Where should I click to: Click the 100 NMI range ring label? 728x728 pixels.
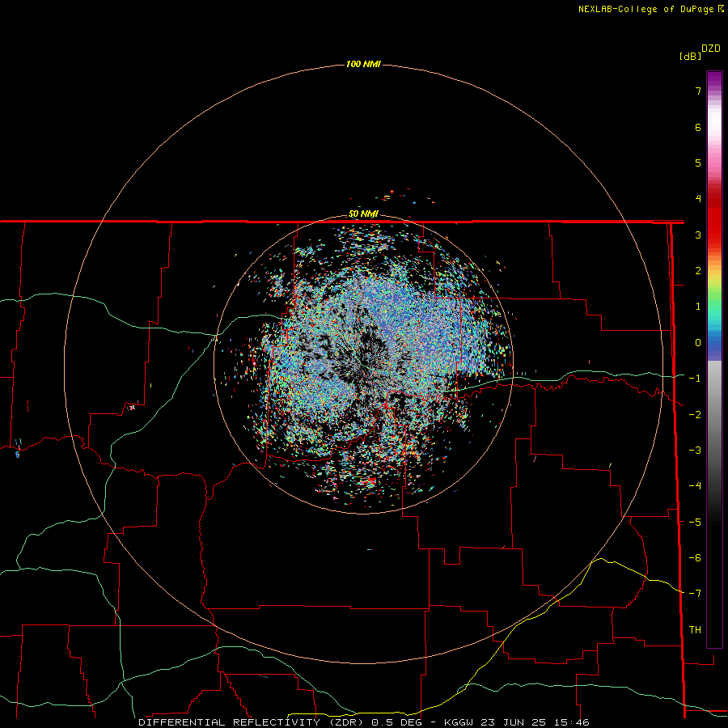(363, 64)
